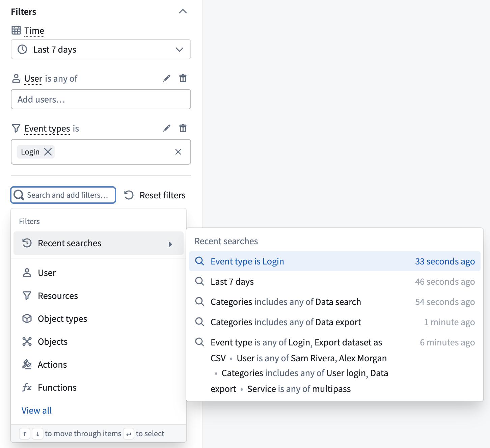
Task: Click the magnifier icon in filter search
Action: pyautogui.click(x=19, y=195)
